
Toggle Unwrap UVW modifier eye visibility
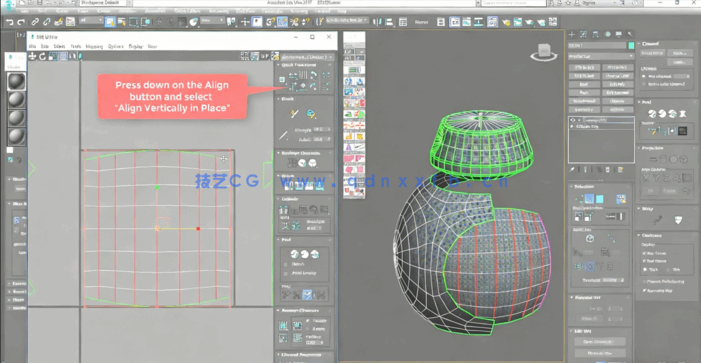click(x=572, y=120)
